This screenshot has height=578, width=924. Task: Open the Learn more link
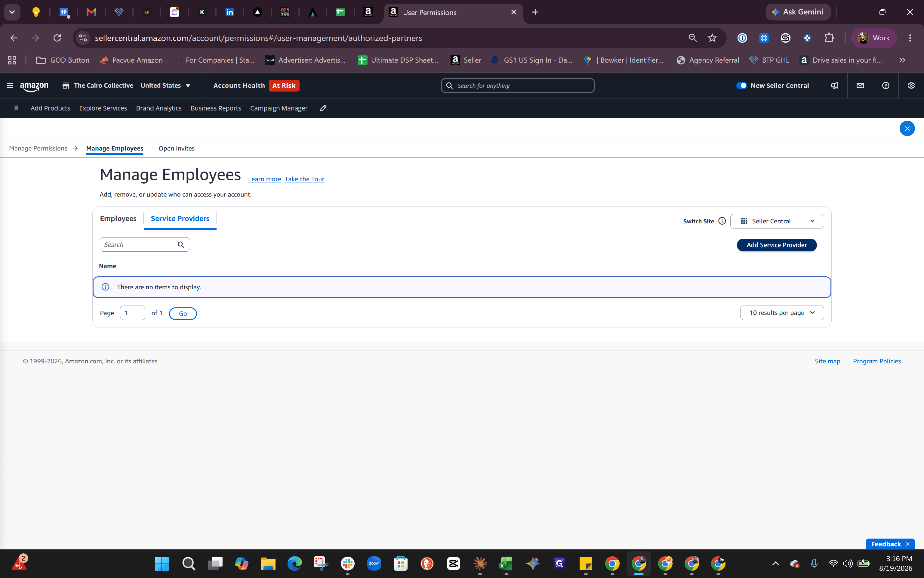click(x=265, y=179)
